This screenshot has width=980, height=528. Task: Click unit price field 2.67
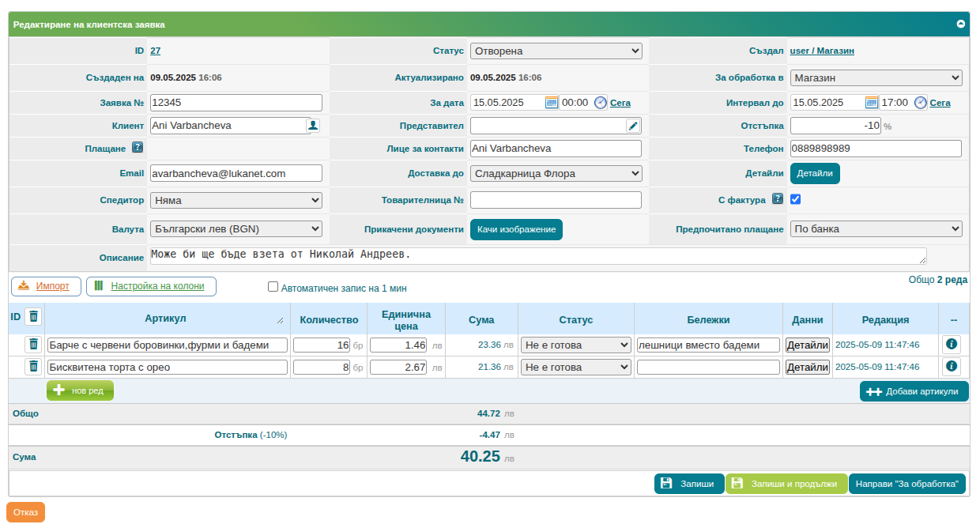click(x=398, y=367)
